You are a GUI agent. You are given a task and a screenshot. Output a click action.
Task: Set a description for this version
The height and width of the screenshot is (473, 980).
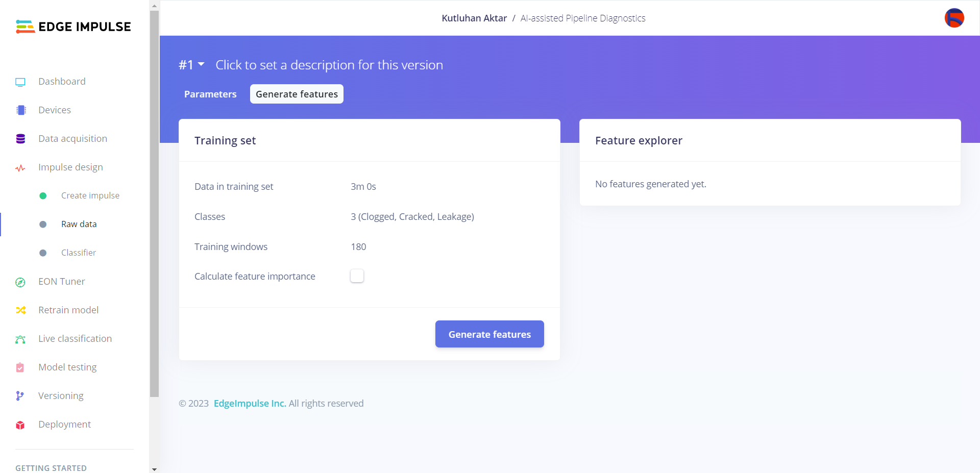(x=329, y=65)
